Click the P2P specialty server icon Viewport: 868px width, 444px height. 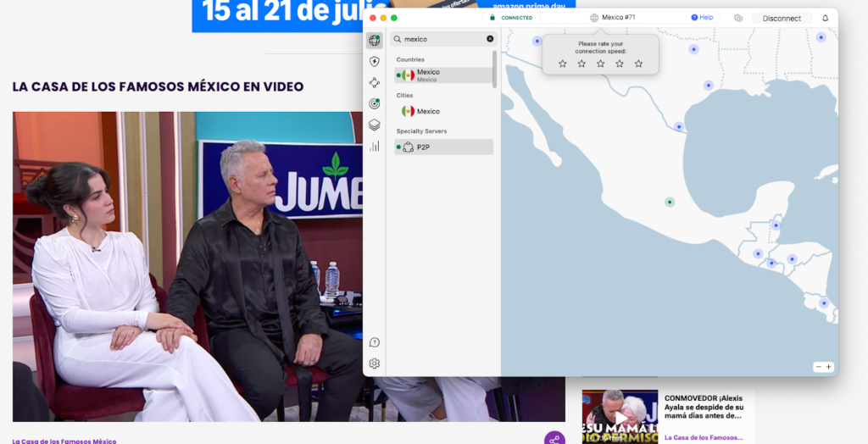point(408,147)
